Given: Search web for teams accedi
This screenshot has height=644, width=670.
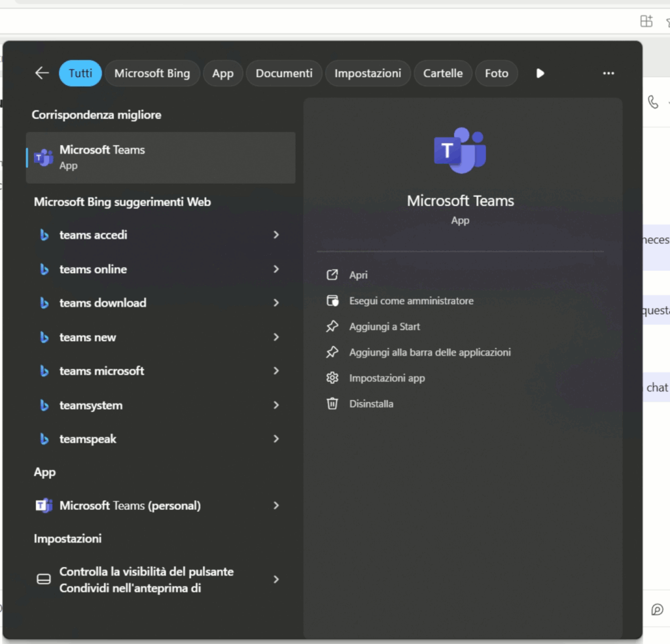Looking at the screenshot, I should point(93,235).
